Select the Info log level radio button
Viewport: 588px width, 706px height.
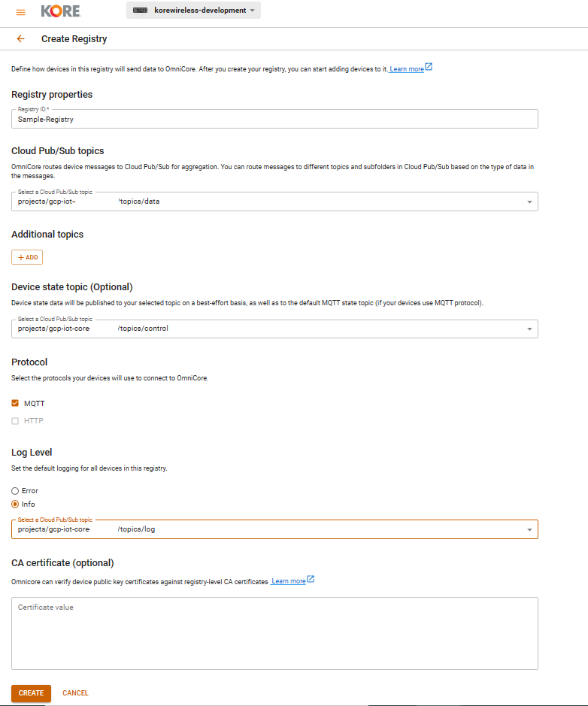14,504
